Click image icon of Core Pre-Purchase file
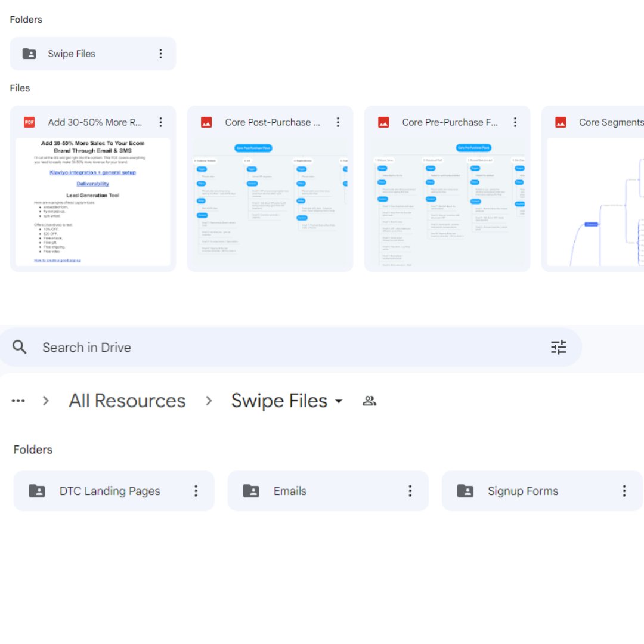 (383, 122)
